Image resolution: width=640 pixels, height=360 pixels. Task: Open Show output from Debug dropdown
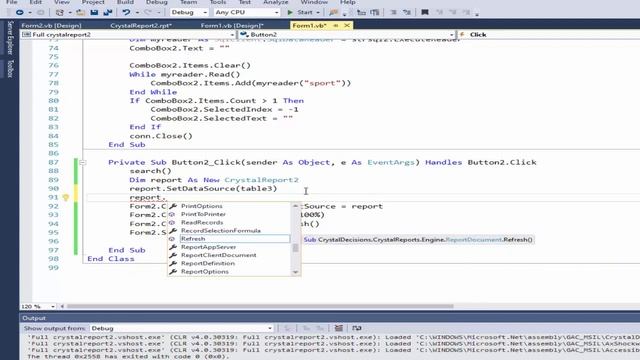pos(181,328)
